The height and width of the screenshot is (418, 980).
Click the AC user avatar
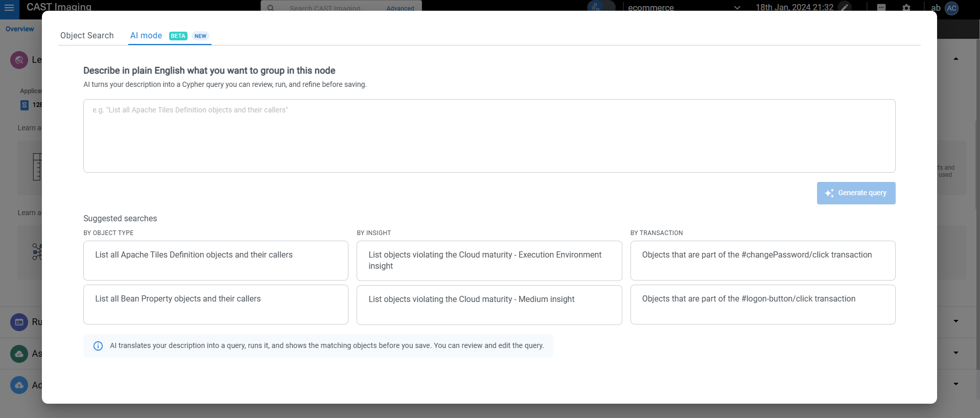coord(951,8)
